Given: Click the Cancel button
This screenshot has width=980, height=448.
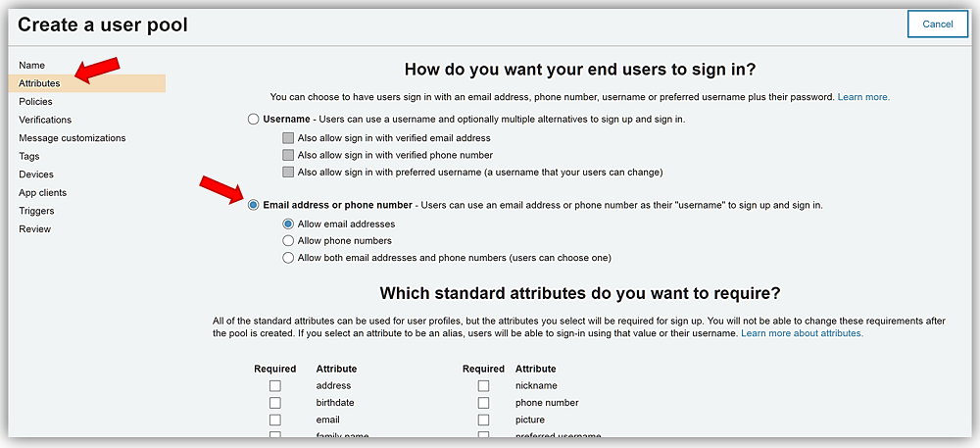Looking at the screenshot, I should [x=937, y=24].
